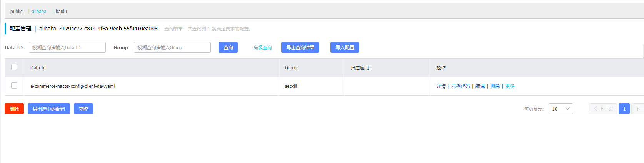Click the e-commerce-nacos-config-client-dev.yaml Data Id text
The width and height of the screenshot is (644, 163).
point(73,86)
